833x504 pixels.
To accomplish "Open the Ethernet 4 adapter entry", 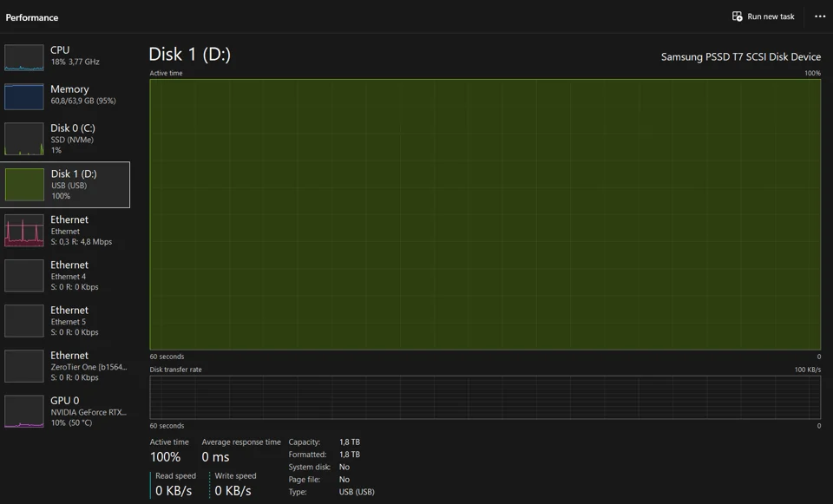I will coord(65,275).
